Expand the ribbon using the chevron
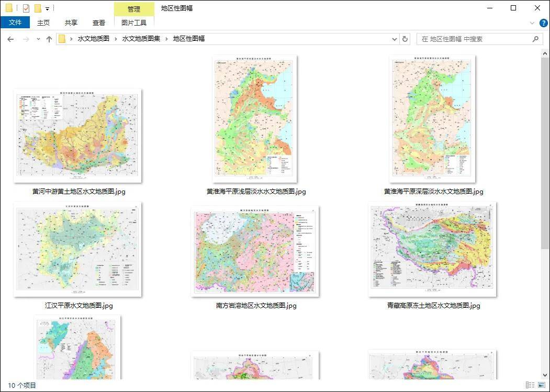This screenshot has height=392, width=550. tap(532, 23)
